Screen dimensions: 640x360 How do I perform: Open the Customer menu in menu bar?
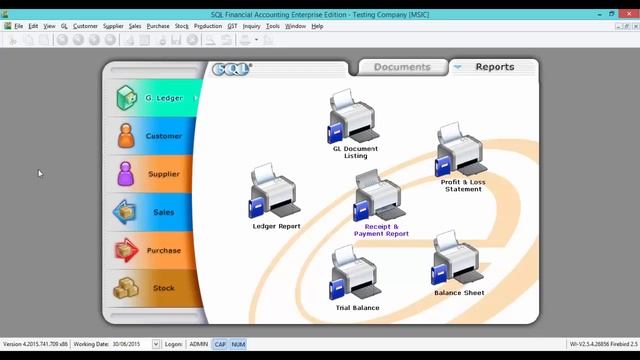pyautogui.click(x=85, y=26)
